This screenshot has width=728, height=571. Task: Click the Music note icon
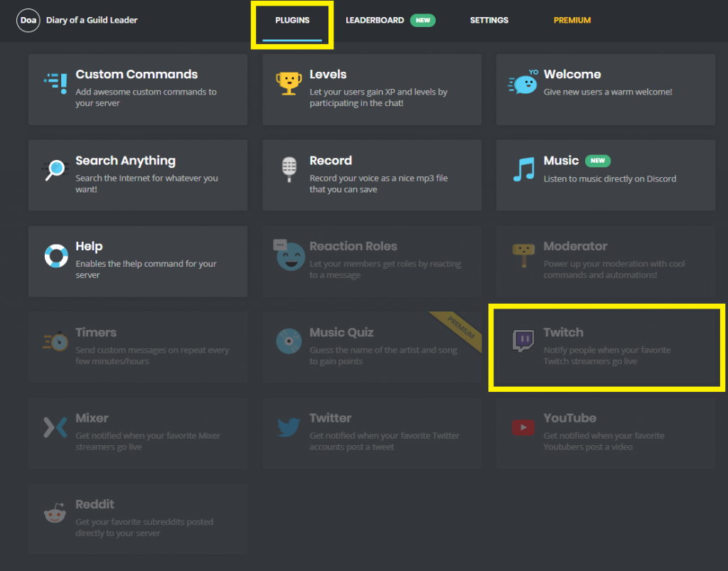click(x=524, y=169)
